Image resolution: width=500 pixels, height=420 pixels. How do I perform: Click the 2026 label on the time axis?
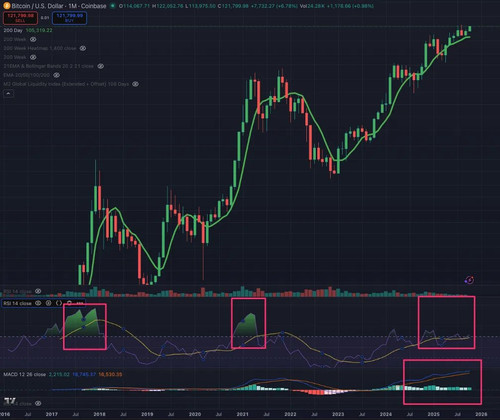[x=481, y=414]
